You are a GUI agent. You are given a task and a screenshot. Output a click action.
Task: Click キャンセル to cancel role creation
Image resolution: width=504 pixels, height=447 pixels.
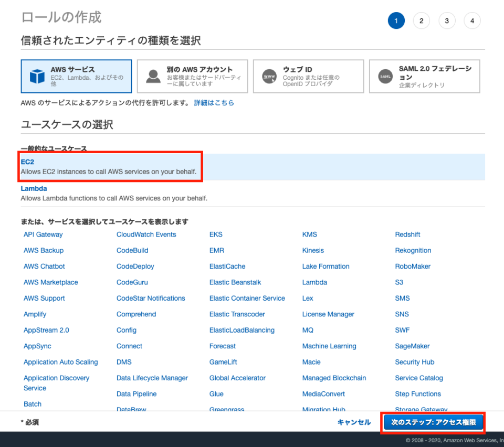[x=354, y=422]
